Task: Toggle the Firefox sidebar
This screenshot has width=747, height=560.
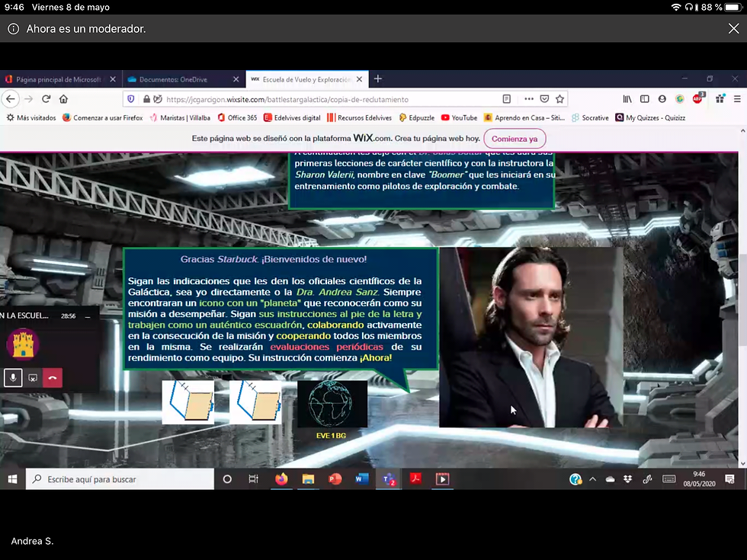Action: pos(645,99)
